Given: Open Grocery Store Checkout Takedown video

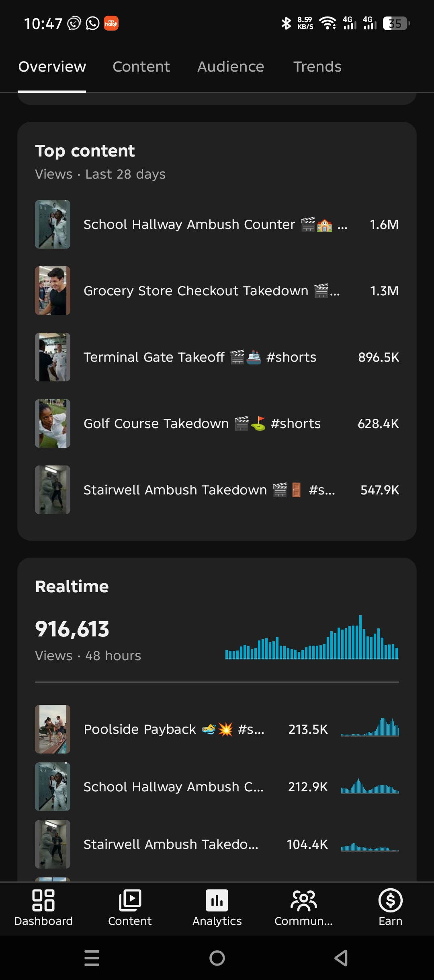Looking at the screenshot, I should [x=217, y=290].
